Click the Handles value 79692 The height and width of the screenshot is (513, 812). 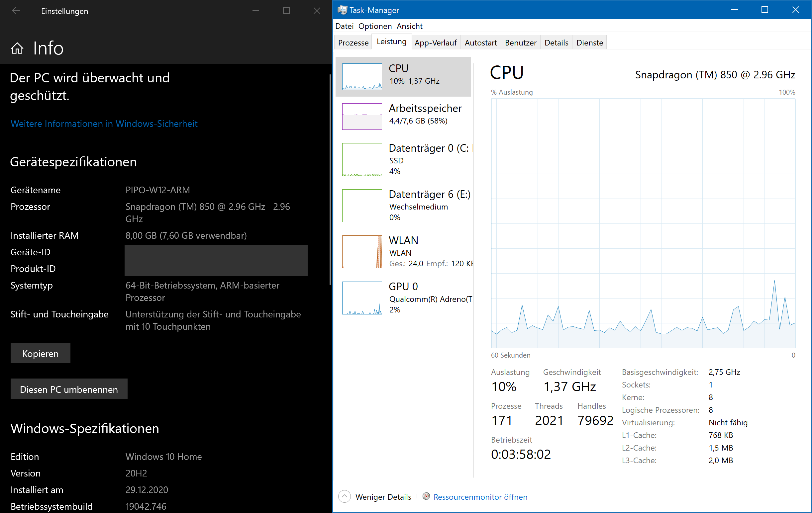click(595, 420)
